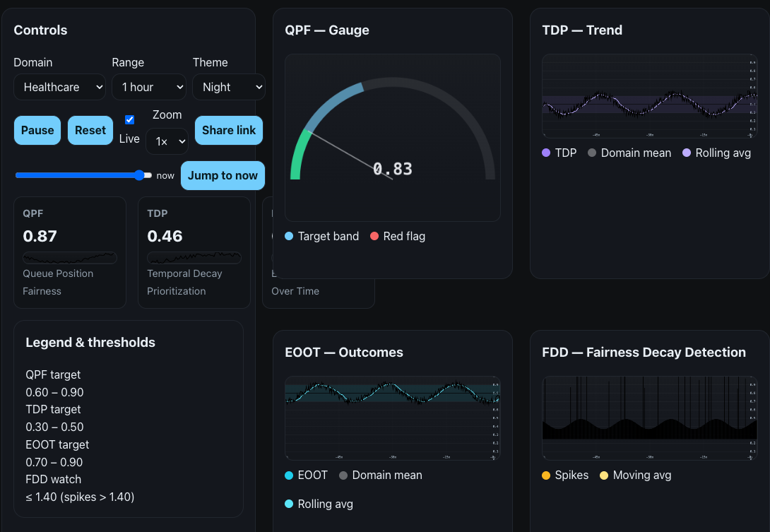Click the Rolling avg dot below EOOT legend
The width and height of the screenshot is (770, 532).
click(288, 504)
